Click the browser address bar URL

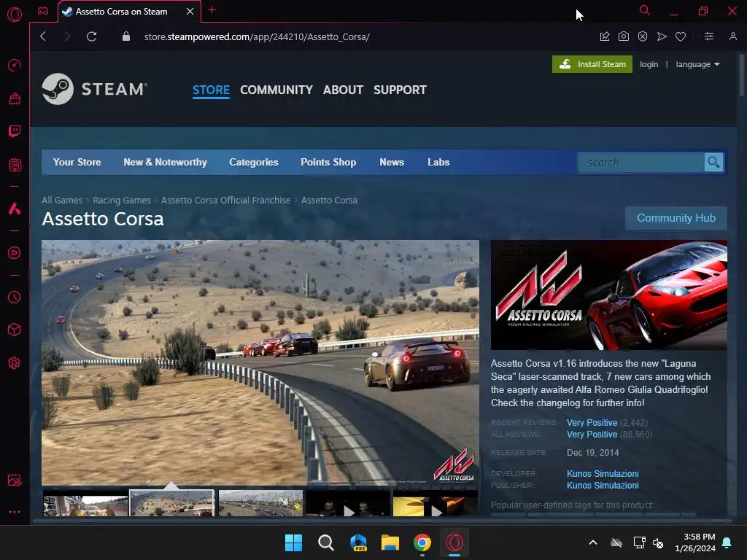(x=257, y=36)
